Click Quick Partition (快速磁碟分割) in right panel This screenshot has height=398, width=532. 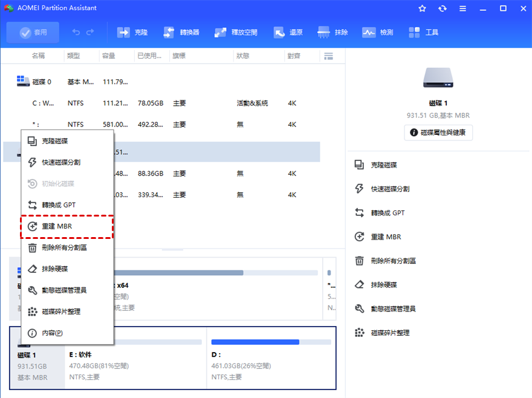tap(390, 189)
